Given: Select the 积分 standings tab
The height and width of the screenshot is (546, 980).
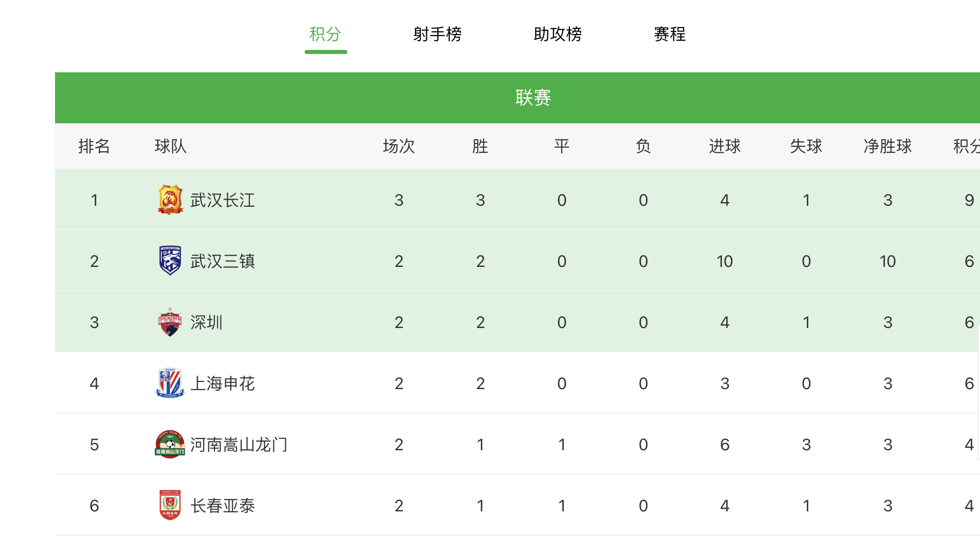Looking at the screenshot, I should [325, 34].
